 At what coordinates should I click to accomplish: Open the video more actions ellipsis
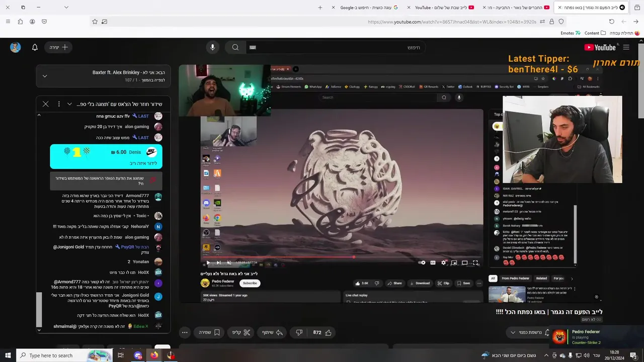[185, 332]
